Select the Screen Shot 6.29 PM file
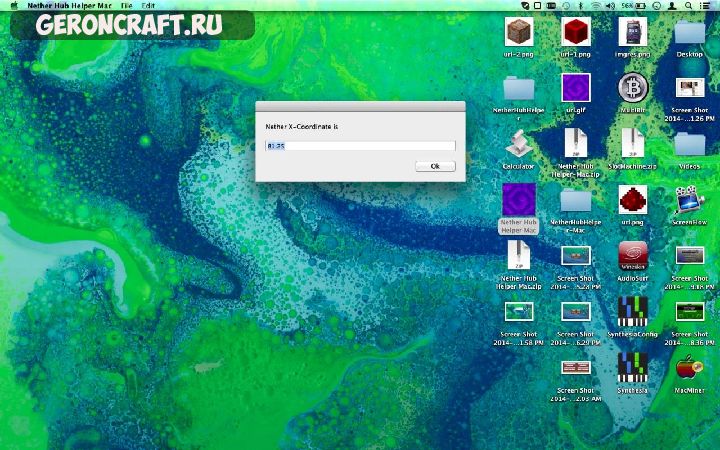Viewport: 720px width, 450px height. [576, 312]
